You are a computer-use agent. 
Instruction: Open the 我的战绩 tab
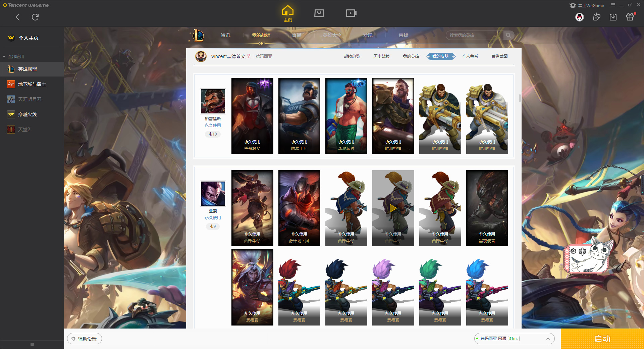click(x=261, y=35)
